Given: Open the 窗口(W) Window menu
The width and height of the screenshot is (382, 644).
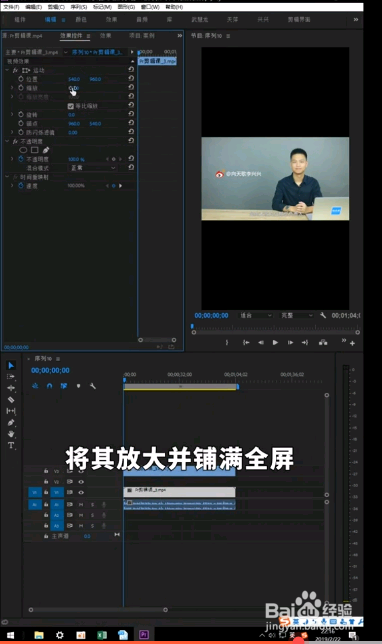Looking at the screenshot, I should [x=150, y=7].
